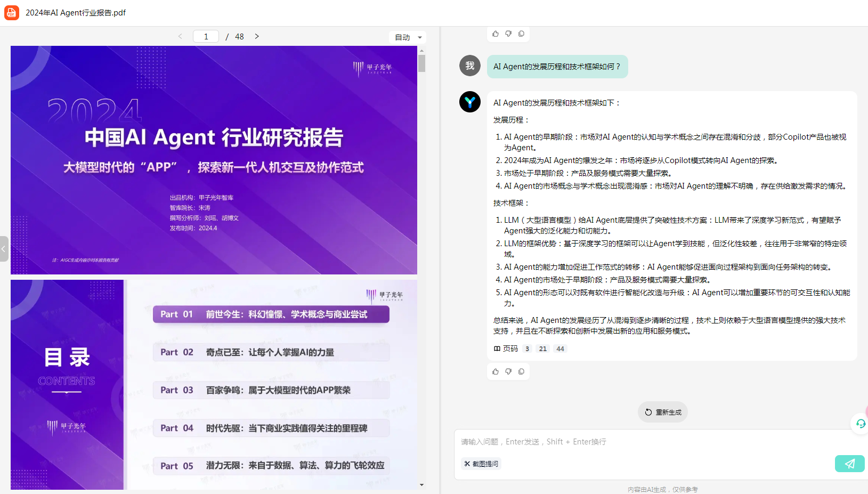
Task: Select Part 02 奇点已至 contents entry
Action: (x=271, y=352)
